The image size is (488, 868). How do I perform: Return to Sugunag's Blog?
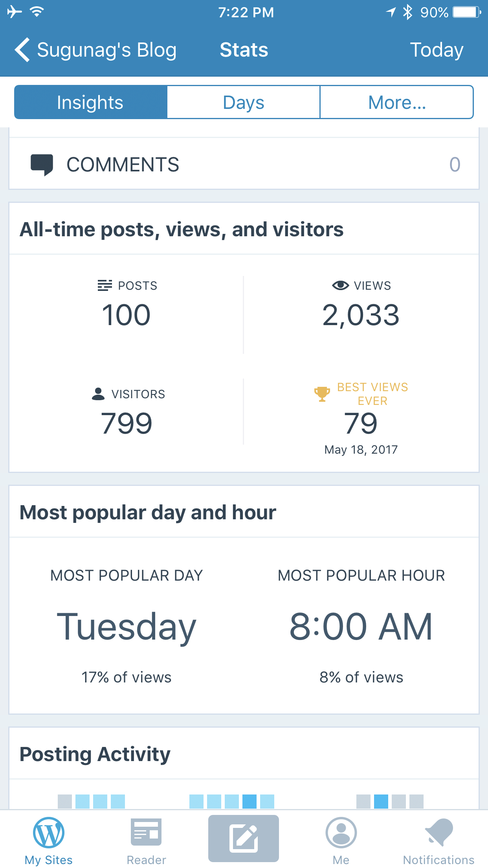[106, 50]
